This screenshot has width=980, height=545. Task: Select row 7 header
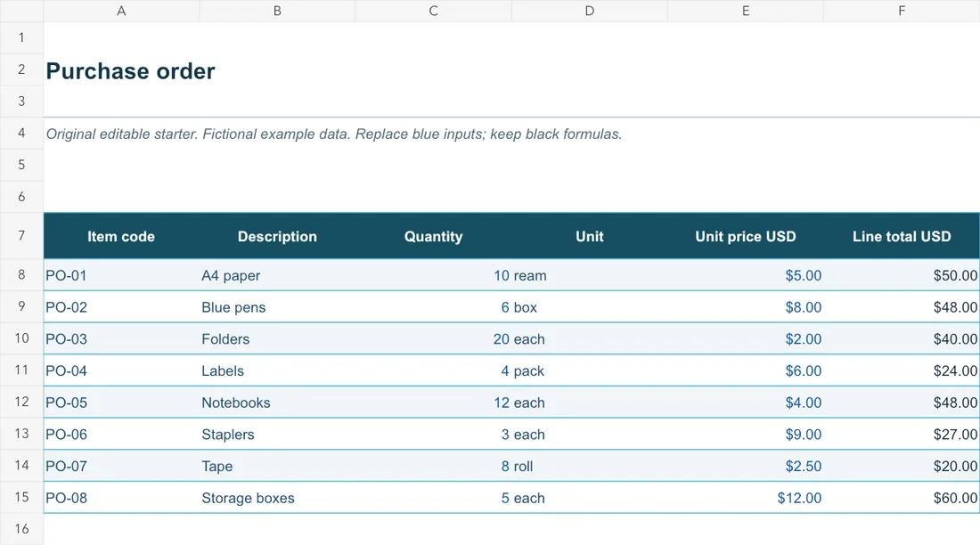[22, 236]
